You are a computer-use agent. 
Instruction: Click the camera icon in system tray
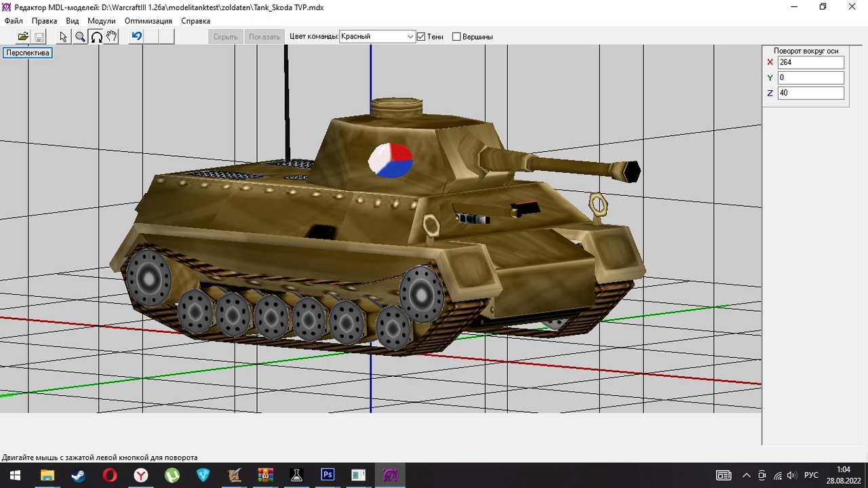click(x=762, y=476)
